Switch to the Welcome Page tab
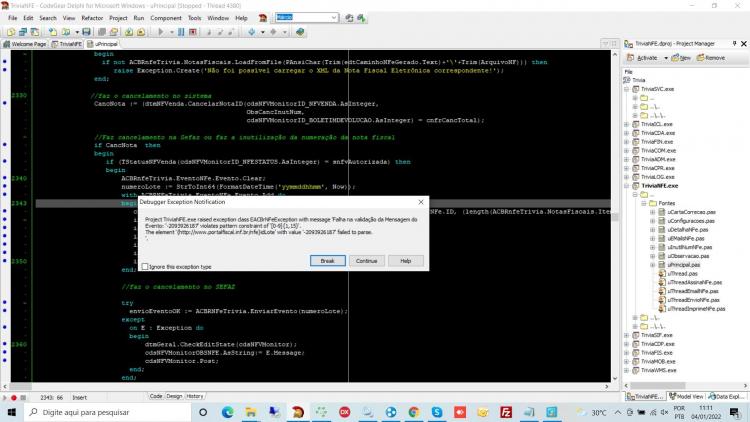 [25, 44]
